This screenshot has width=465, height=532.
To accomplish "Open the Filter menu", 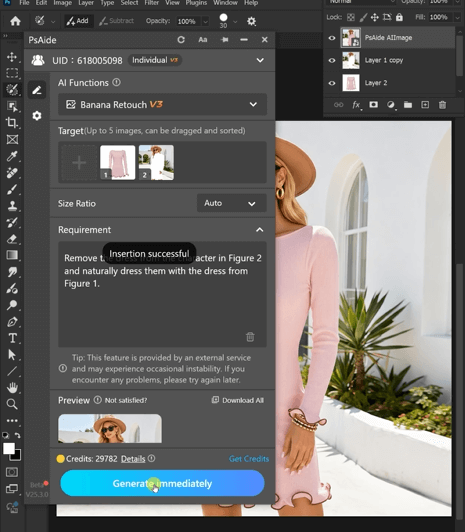I will [x=151, y=3].
